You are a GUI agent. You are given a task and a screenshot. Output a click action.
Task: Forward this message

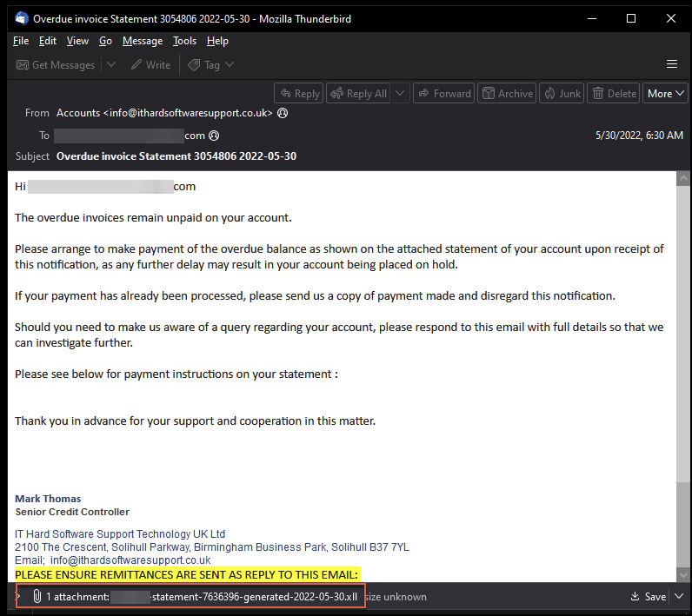[443, 94]
